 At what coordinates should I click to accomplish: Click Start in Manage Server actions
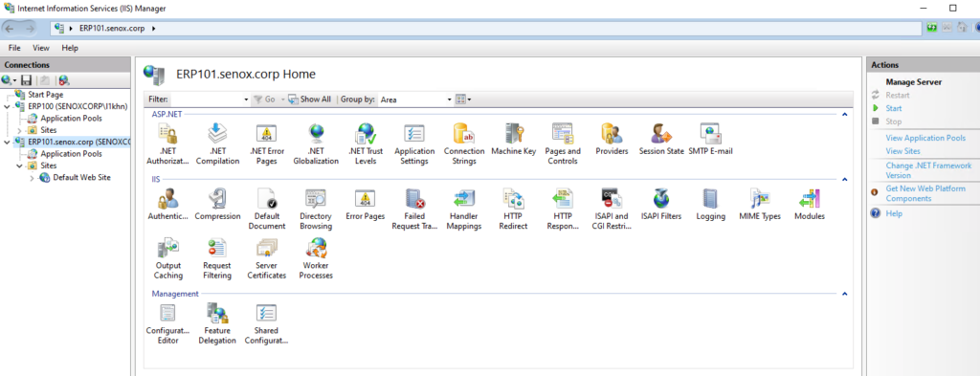[x=893, y=109]
